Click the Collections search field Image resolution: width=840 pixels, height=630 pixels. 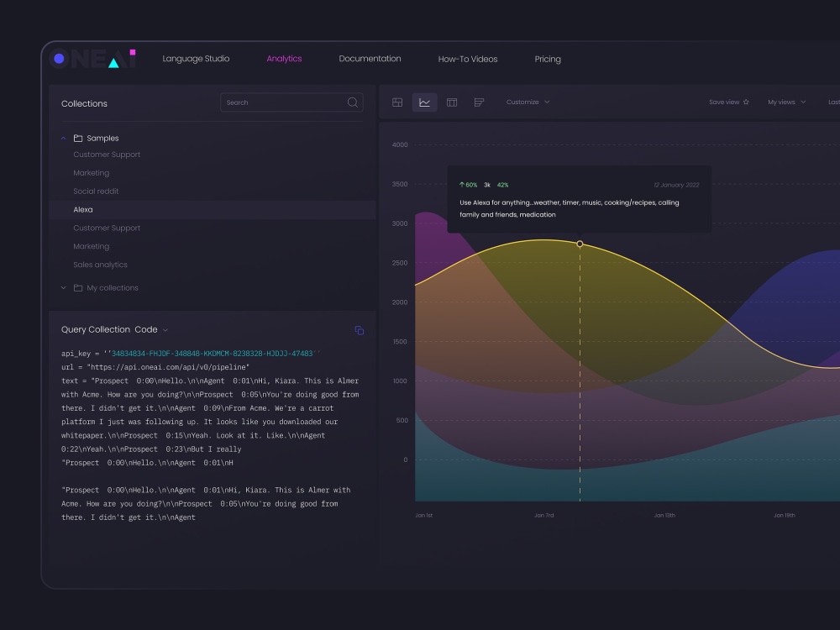coord(291,102)
